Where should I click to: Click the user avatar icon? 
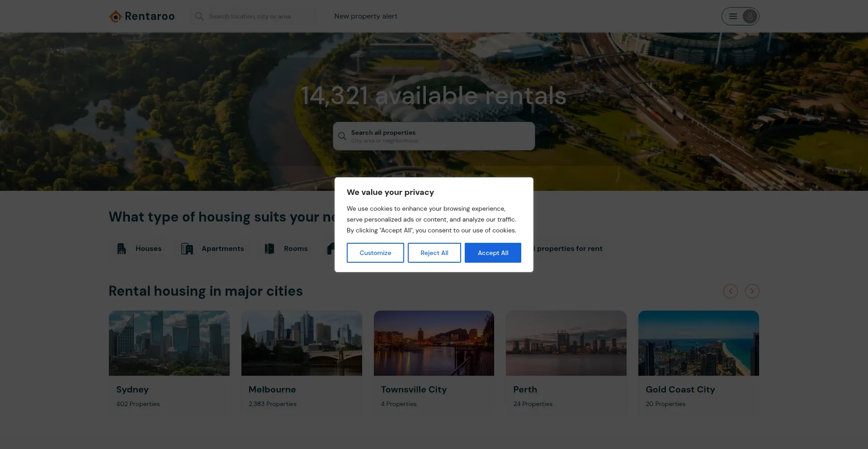click(x=750, y=16)
